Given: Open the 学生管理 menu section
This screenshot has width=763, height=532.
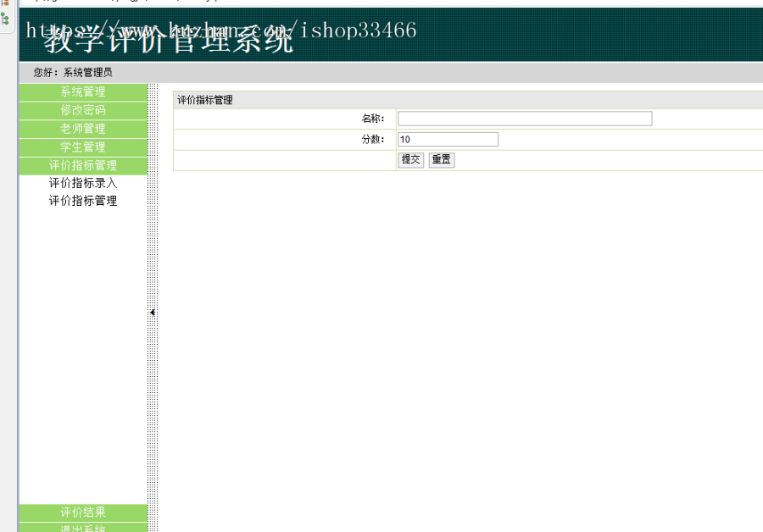Looking at the screenshot, I should 83,147.
